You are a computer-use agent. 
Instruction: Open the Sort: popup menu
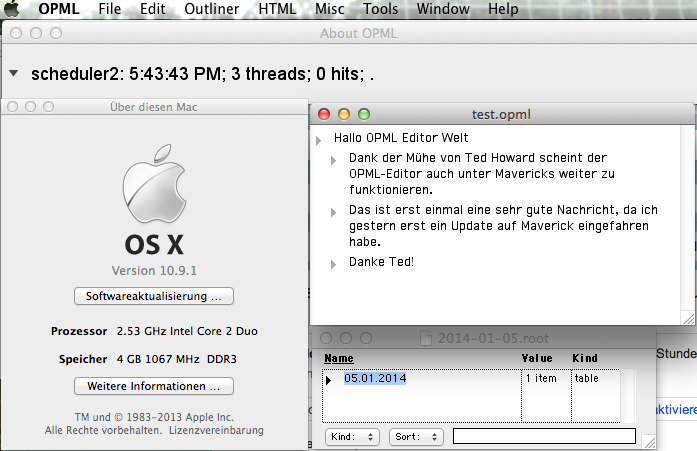click(416, 437)
